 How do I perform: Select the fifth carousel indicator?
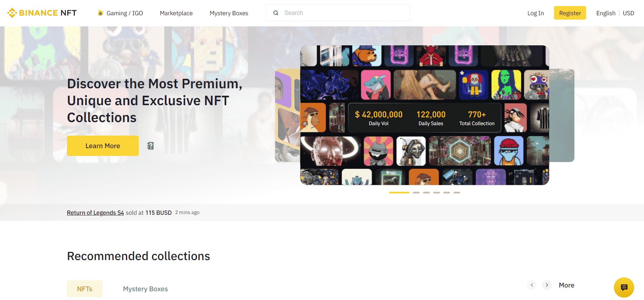pyautogui.click(x=447, y=192)
